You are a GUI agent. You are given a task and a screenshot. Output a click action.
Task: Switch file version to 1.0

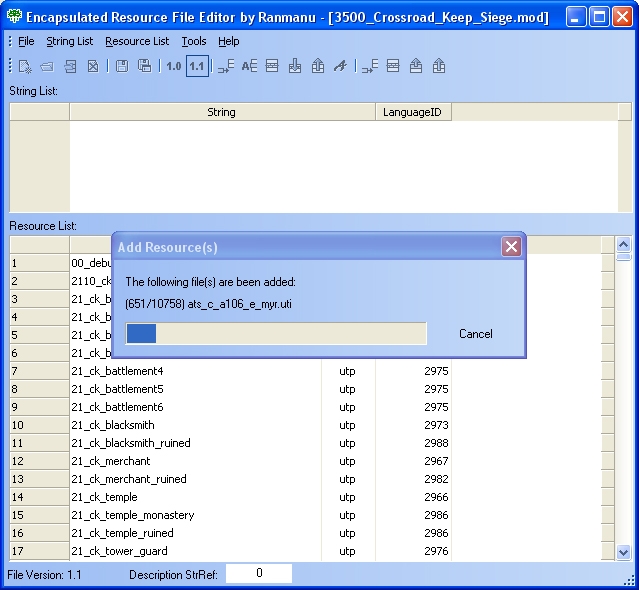(x=173, y=66)
